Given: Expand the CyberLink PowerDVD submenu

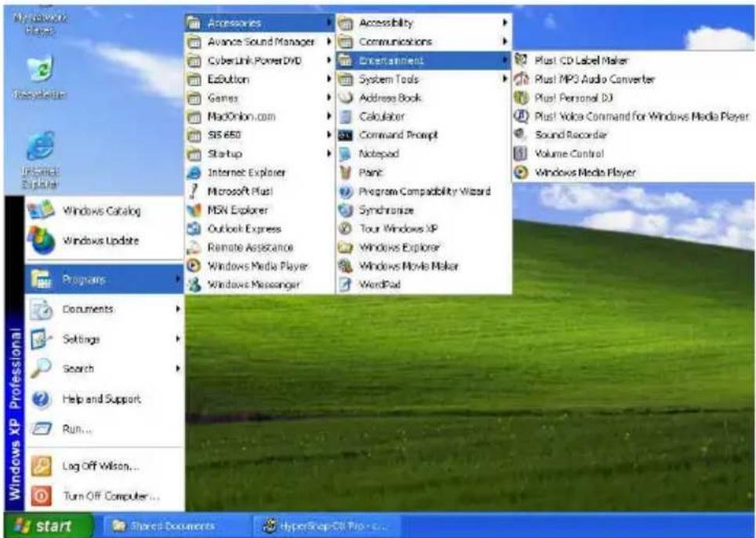Looking at the screenshot, I should click(x=259, y=60).
